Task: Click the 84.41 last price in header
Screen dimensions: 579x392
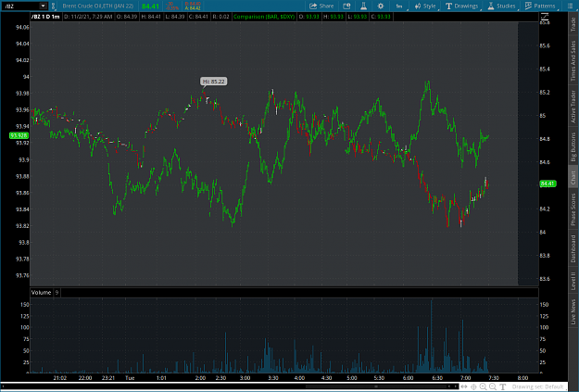Action: coord(150,6)
